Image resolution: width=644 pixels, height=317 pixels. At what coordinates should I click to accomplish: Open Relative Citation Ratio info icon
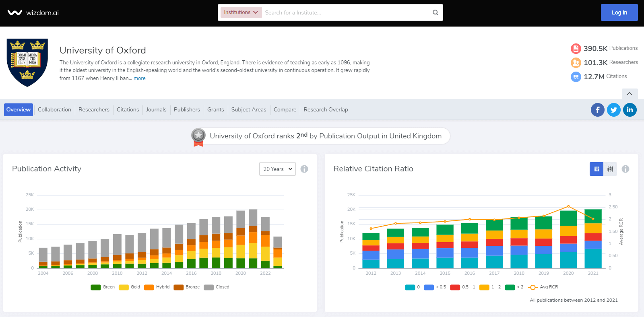(625, 169)
